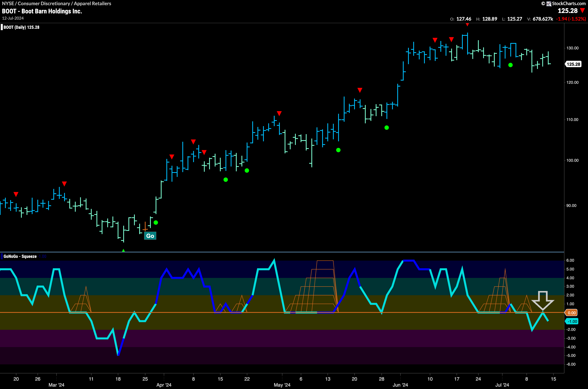
Task: Select the red triangle above the May 21 peak
Action: pos(360,90)
